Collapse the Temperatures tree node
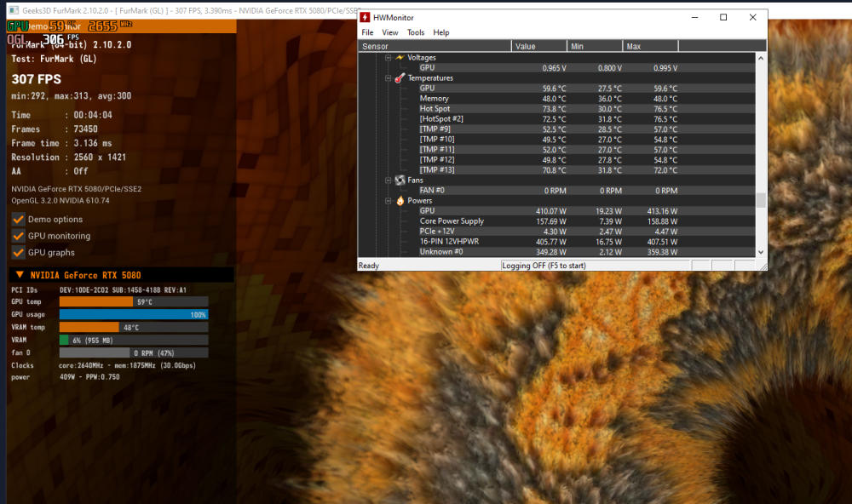852x504 pixels. tap(388, 78)
